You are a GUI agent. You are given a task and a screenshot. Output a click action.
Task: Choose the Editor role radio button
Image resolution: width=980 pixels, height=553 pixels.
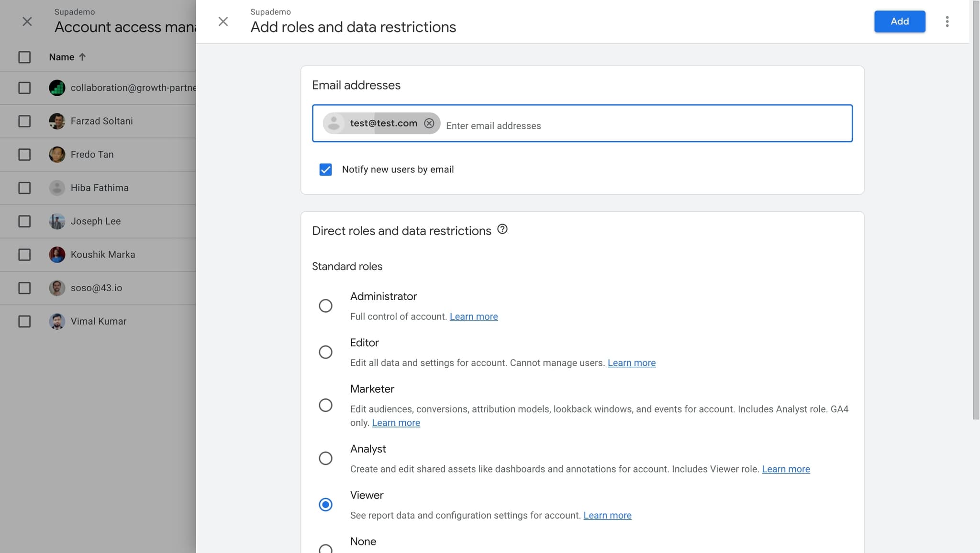pos(325,352)
